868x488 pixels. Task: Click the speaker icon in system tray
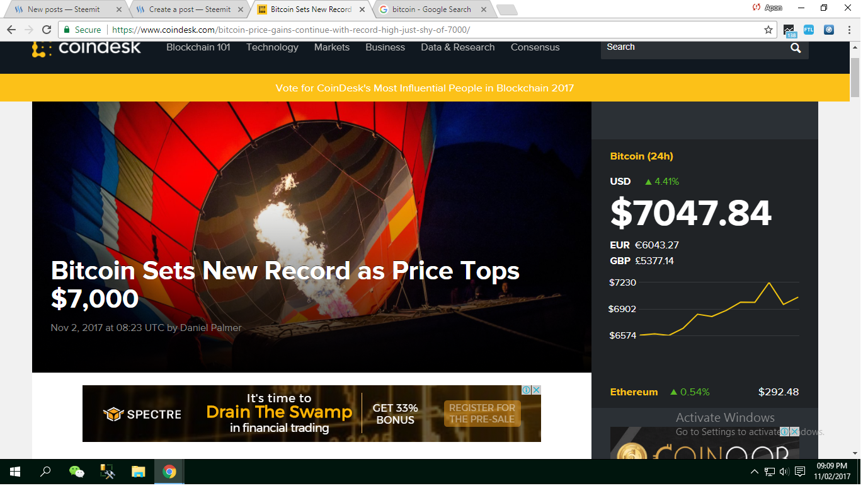(x=784, y=472)
